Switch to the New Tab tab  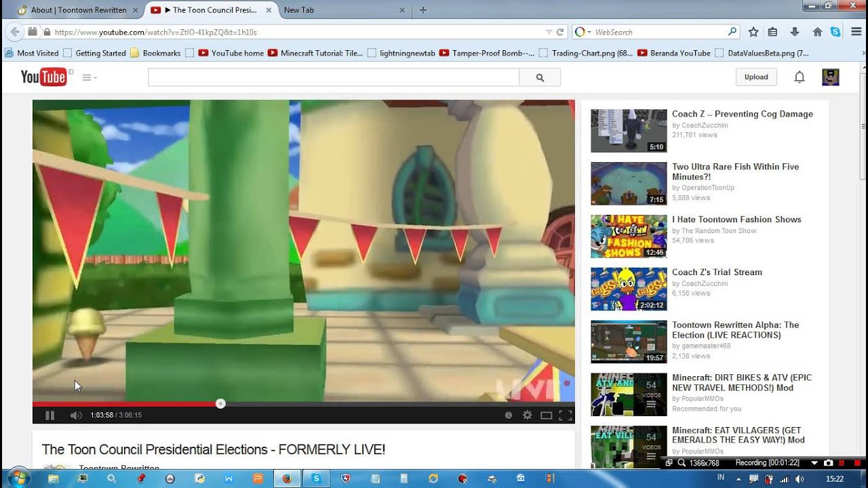344,10
